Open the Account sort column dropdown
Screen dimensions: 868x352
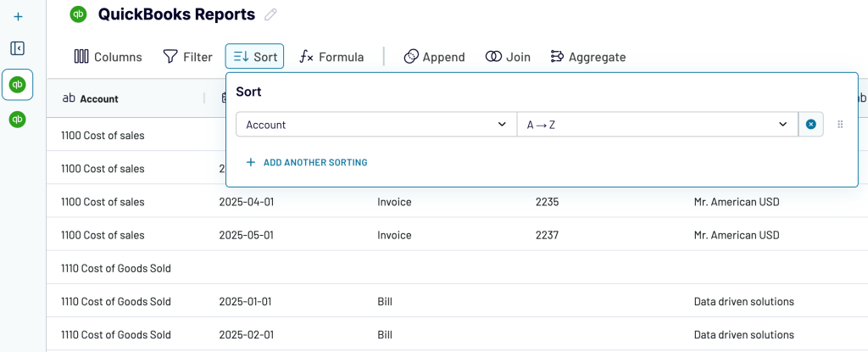(376, 125)
